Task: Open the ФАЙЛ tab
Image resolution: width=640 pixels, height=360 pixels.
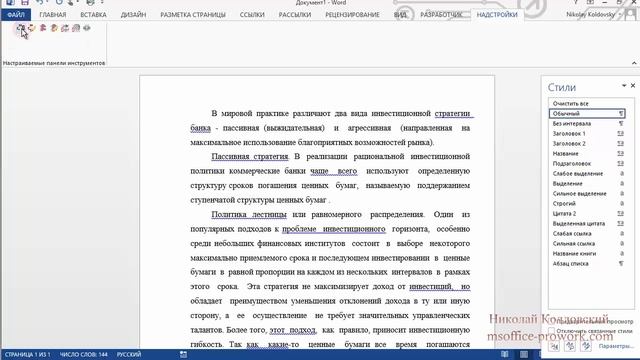Action: tap(16, 15)
